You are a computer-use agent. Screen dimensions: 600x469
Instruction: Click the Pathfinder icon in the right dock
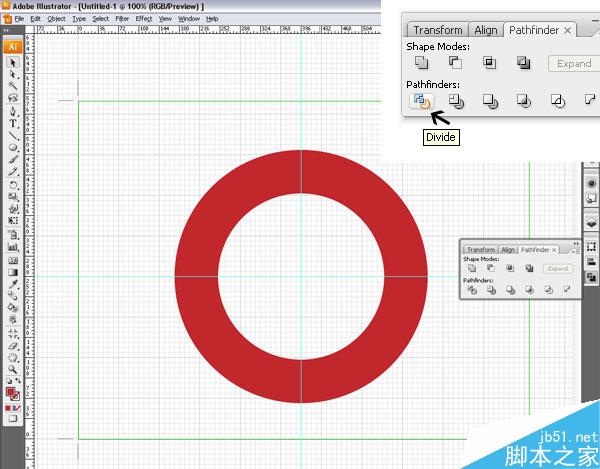[591, 277]
